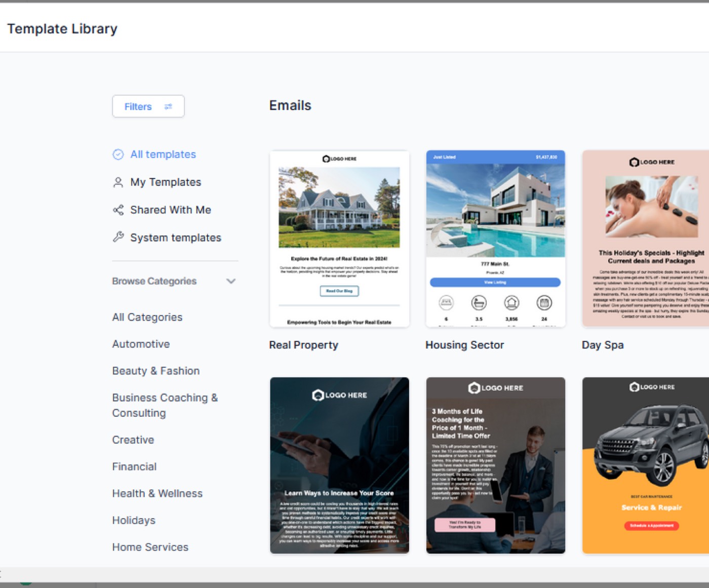This screenshot has width=709, height=588.
Task: Open the Day Spa template thumbnail
Action: click(646, 239)
